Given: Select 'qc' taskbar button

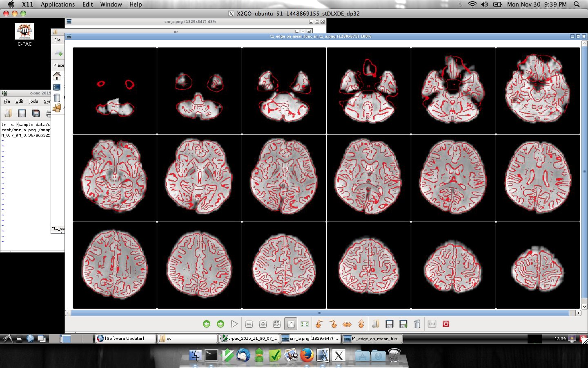Looking at the screenshot, I should tap(187, 338).
